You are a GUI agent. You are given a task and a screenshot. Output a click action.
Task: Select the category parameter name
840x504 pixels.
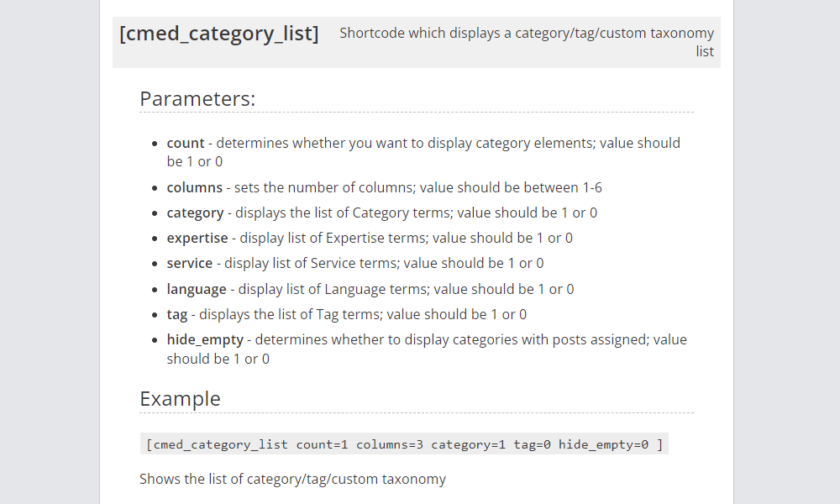point(195,213)
